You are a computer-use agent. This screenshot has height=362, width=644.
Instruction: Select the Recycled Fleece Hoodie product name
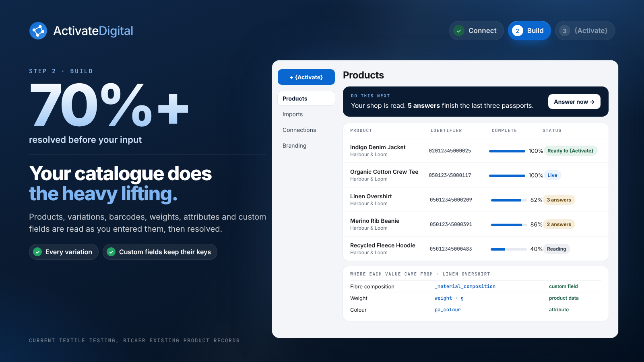(383, 245)
